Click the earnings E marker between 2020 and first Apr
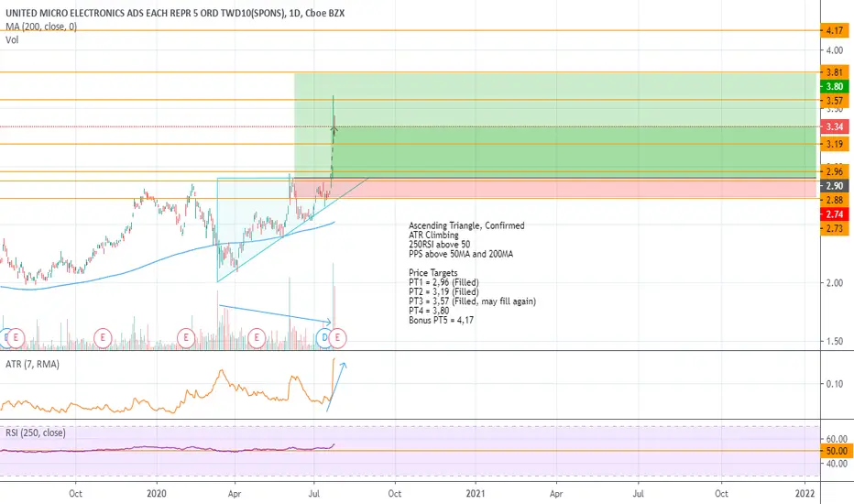 (x=186, y=338)
